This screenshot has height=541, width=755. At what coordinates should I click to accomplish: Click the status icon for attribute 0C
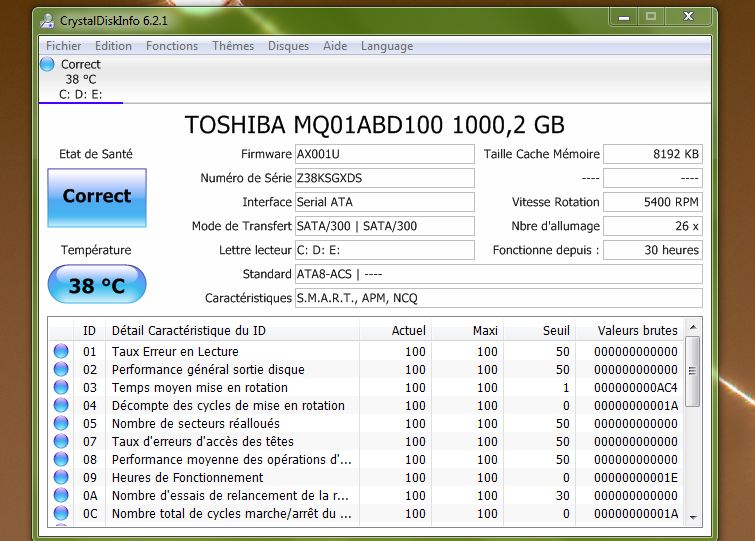[61, 514]
